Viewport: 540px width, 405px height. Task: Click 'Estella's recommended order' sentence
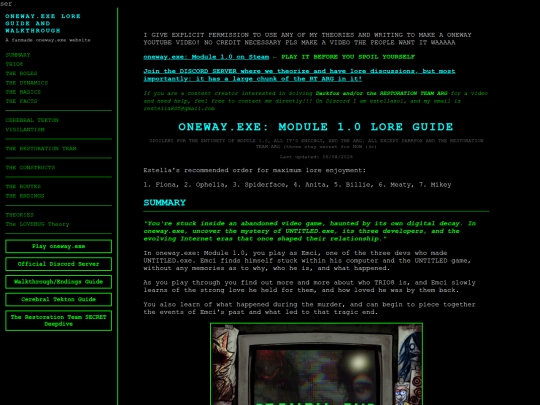pos(255,170)
